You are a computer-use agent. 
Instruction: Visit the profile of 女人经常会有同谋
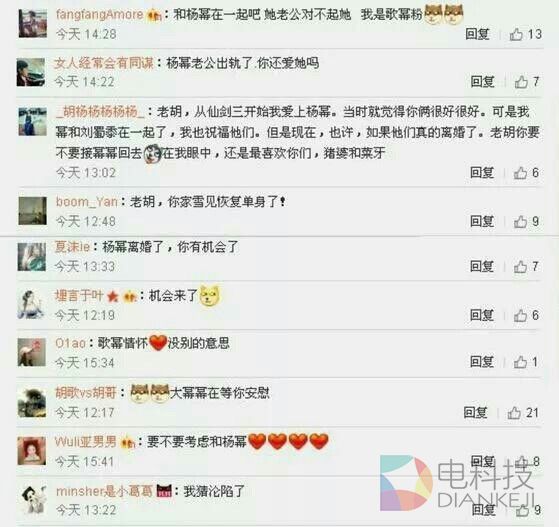[x=104, y=63]
